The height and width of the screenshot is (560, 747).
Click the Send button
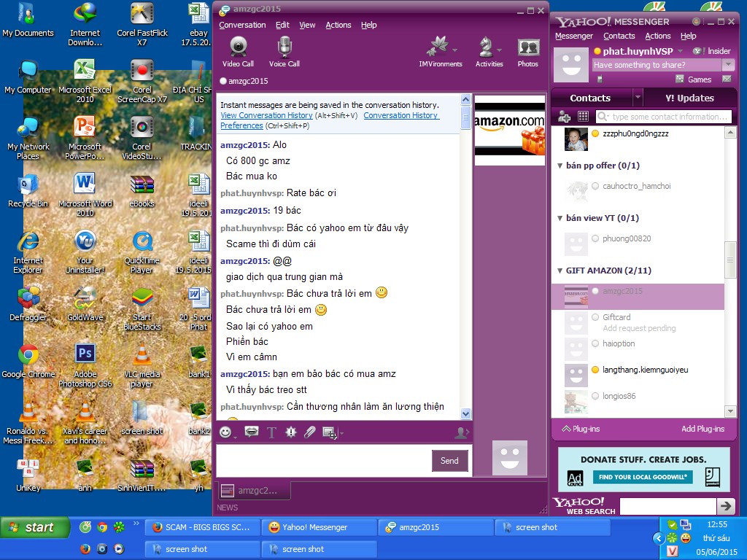(x=449, y=461)
